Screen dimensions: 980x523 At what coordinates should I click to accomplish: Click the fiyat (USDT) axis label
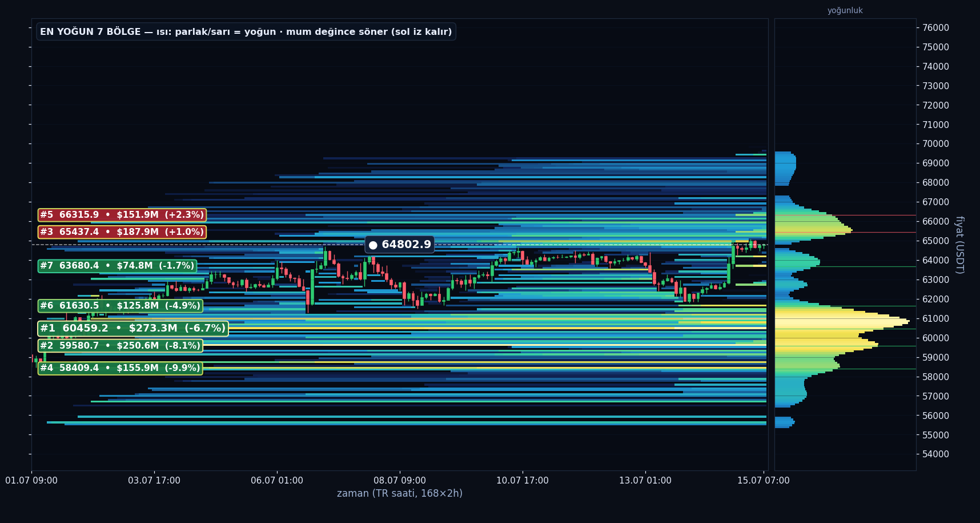pyautogui.click(x=959, y=245)
